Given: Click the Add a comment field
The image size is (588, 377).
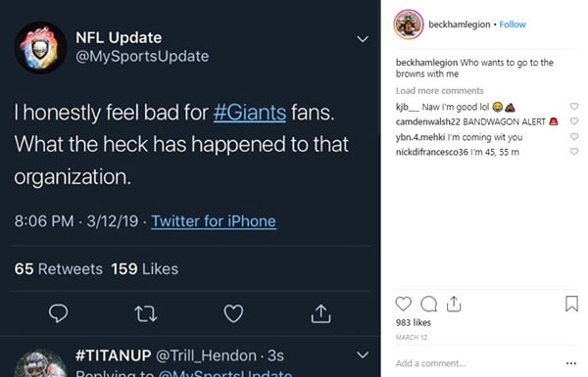Looking at the screenshot, I should coord(476,363).
